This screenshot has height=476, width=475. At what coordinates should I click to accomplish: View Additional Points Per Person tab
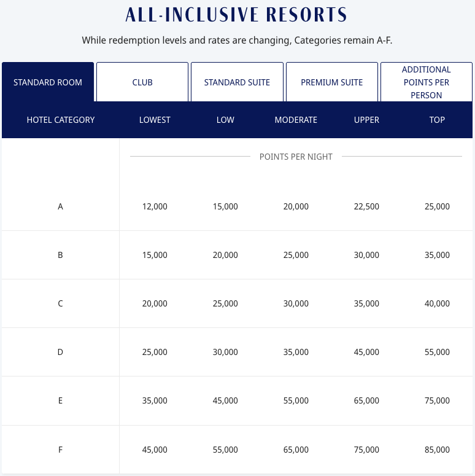point(427,82)
